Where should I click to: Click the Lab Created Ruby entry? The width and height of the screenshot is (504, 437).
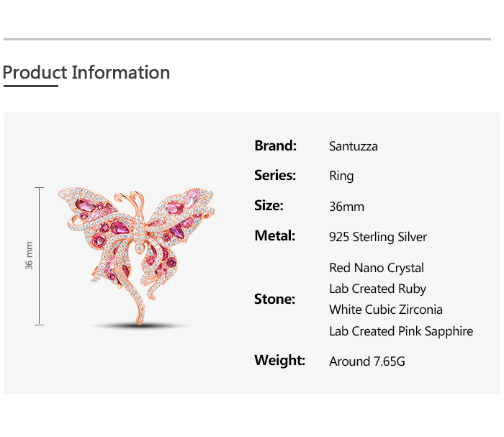[377, 289]
